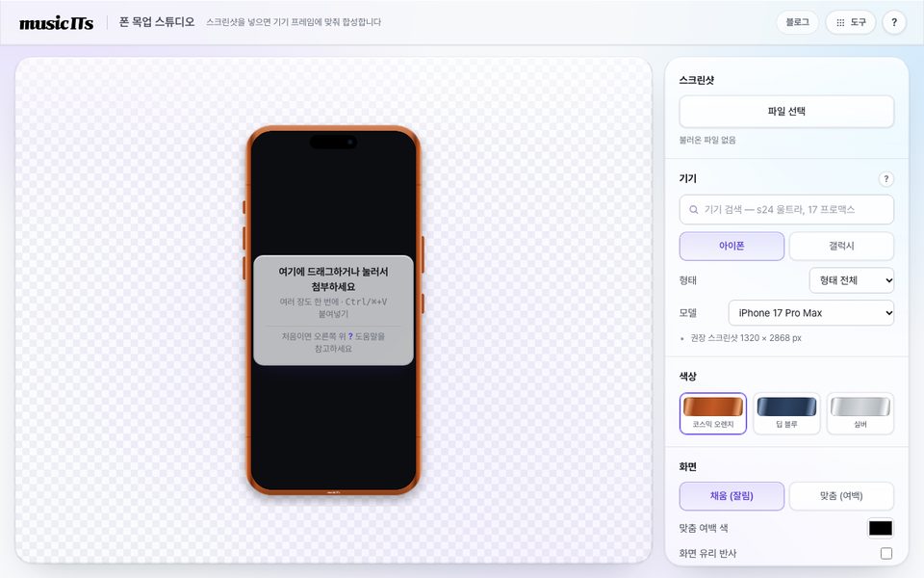This screenshot has height=578, width=924.
Task: Enable the 화면 유리 반사 checkbox
Action: click(x=885, y=553)
